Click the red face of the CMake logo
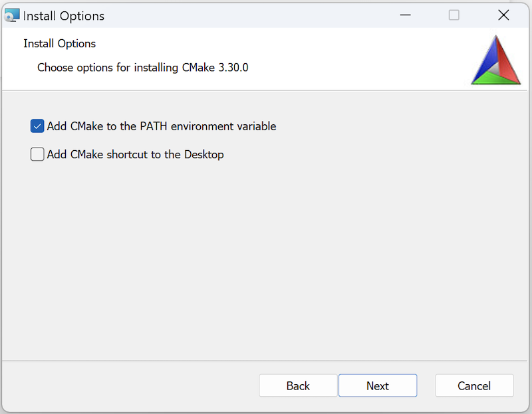The height and width of the screenshot is (414, 532). tap(506, 63)
